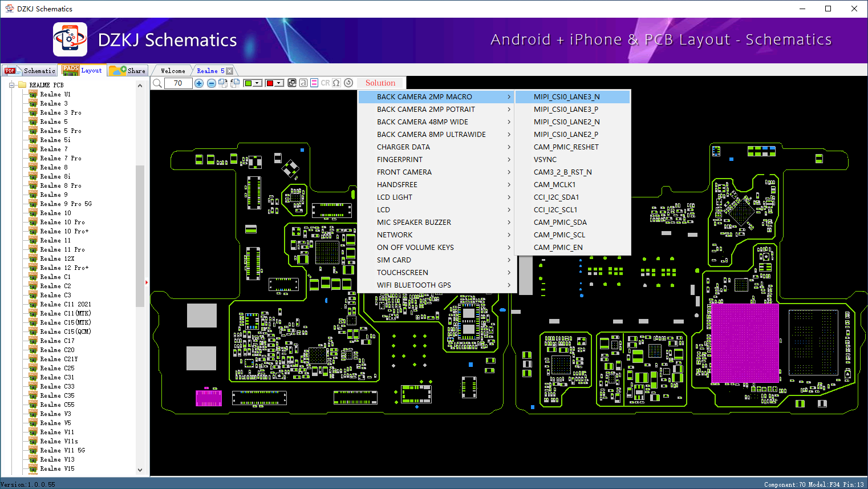The image size is (868, 489).
Task: Click the zoom out minus icon
Action: pyautogui.click(x=211, y=83)
